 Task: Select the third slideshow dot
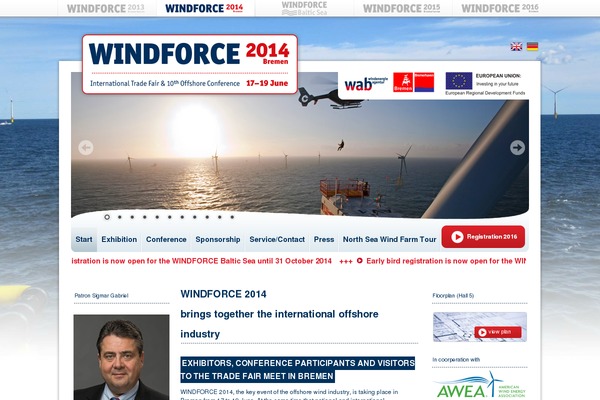coord(132,217)
